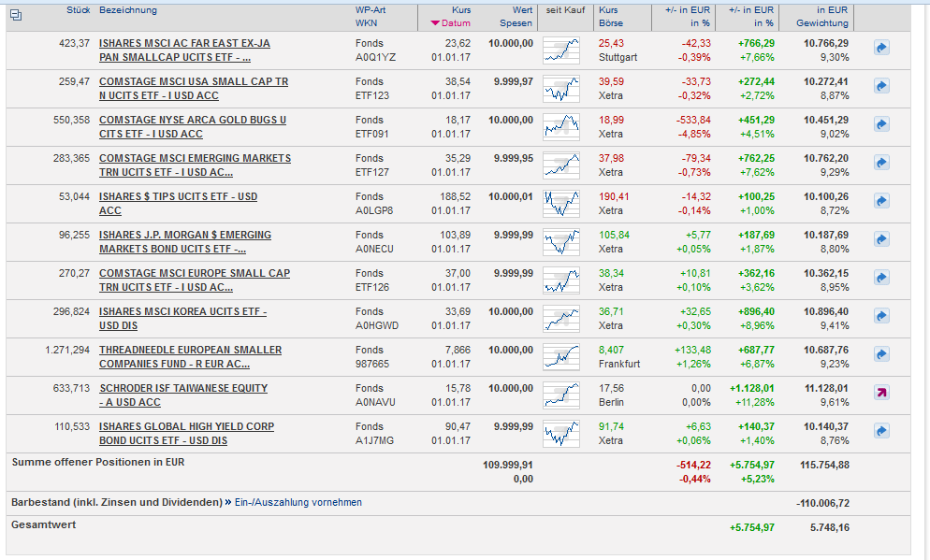Sort the table by the Bezeichnung column
The height and width of the screenshot is (560, 930).
(x=128, y=10)
